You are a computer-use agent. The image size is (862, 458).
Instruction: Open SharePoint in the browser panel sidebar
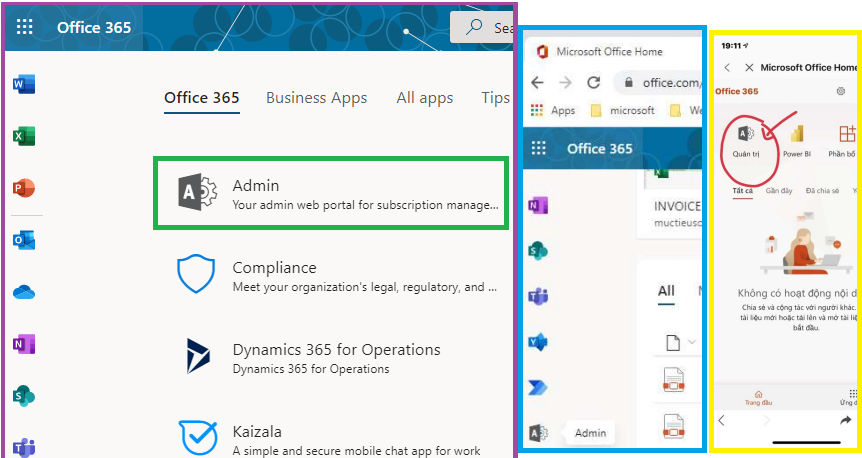[x=538, y=251]
